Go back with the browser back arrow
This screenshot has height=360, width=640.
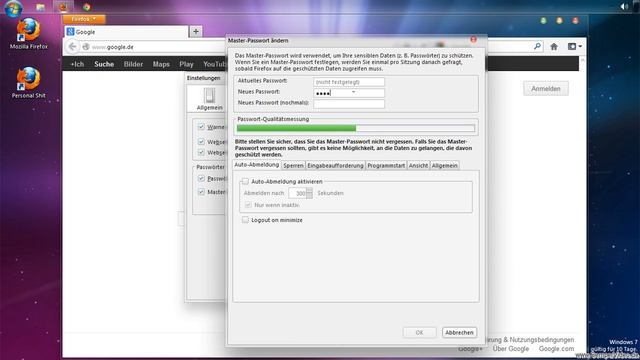coord(73,47)
